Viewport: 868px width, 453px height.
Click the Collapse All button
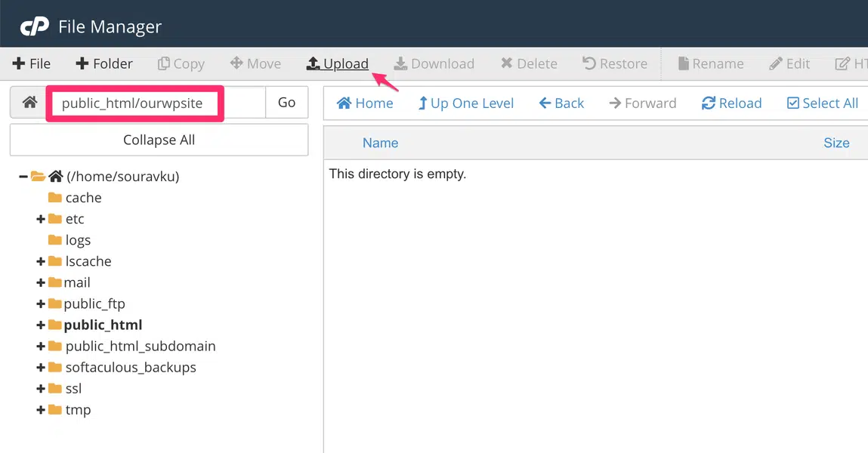pyautogui.click(x=159, y=140)
